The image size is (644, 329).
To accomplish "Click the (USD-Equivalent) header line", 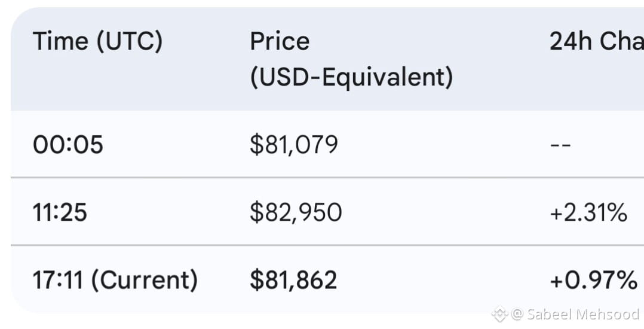I will click(351, 77).
